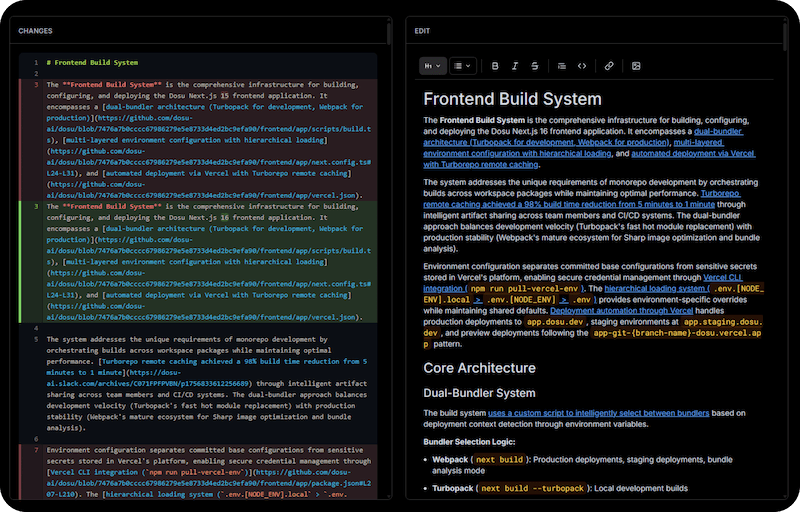The image size is (800, 512).
Task: Expand the list style dropdown
Action: pos(462,66)
